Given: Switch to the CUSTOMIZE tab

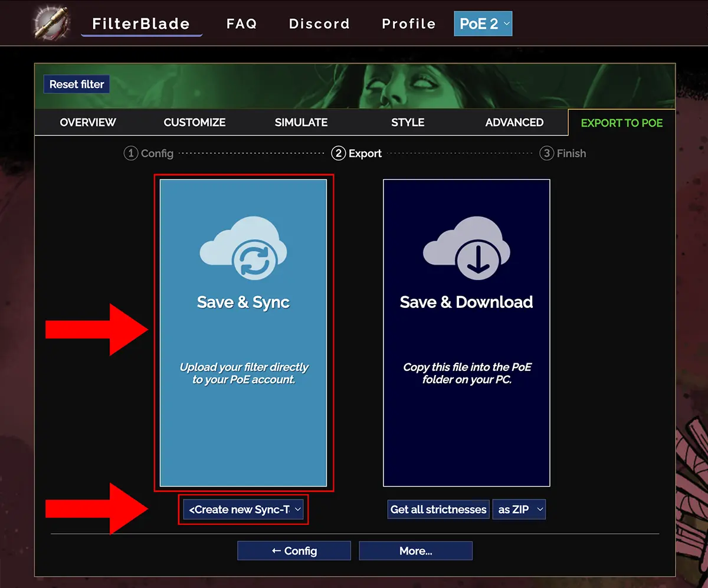Looking at the screenshot, I should [x=195, y=122].
